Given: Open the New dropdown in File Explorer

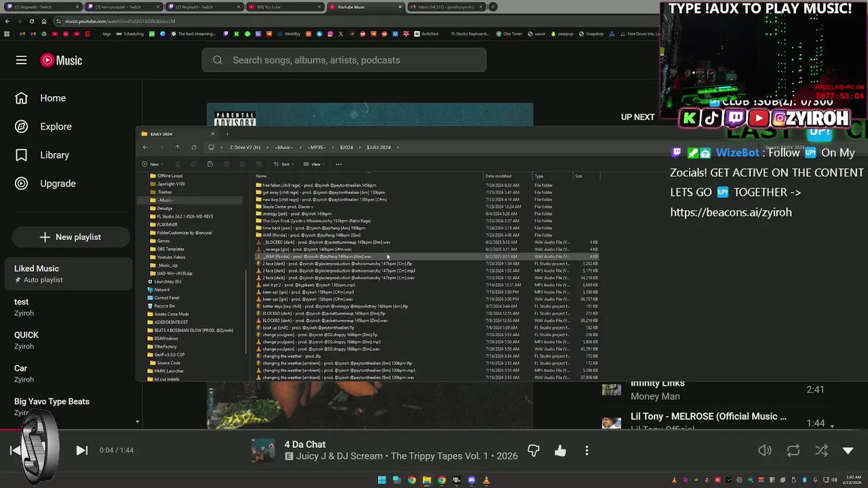Looking at the screenshot, I should 152,164.
